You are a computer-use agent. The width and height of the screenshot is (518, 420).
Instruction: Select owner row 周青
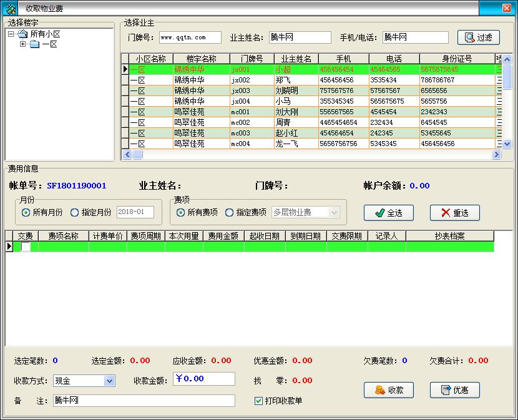point(312,122)
